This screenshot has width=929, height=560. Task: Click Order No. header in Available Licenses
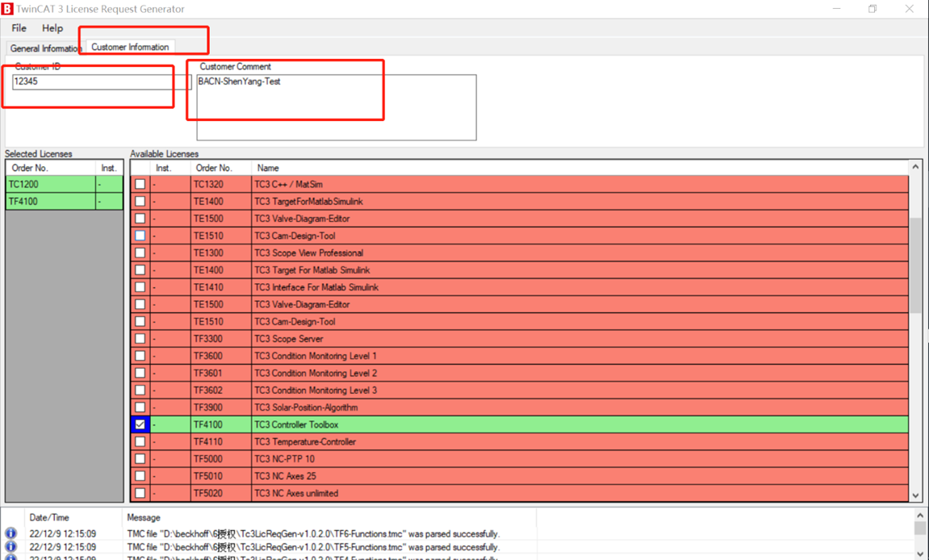(221, 168)
